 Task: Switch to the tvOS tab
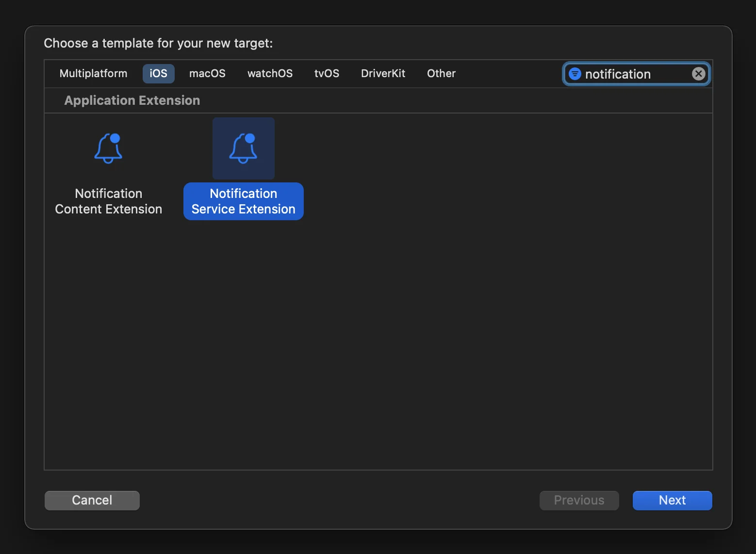click(326, 73)
